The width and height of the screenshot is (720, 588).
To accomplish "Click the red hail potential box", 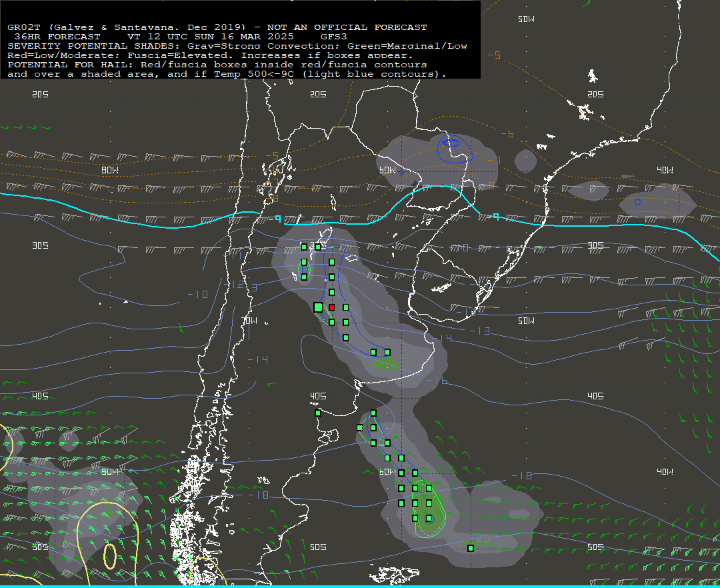I will [331, 307].
